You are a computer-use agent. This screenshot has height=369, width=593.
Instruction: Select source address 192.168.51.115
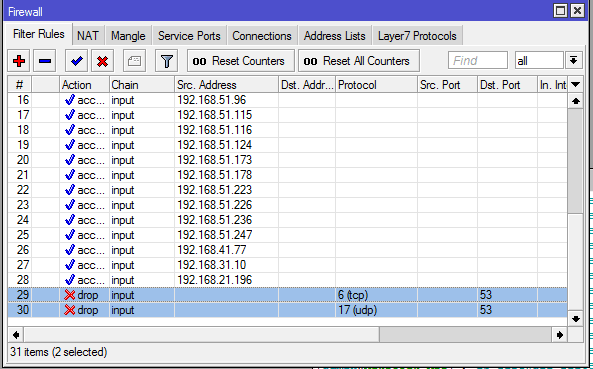tap(214, 115)
